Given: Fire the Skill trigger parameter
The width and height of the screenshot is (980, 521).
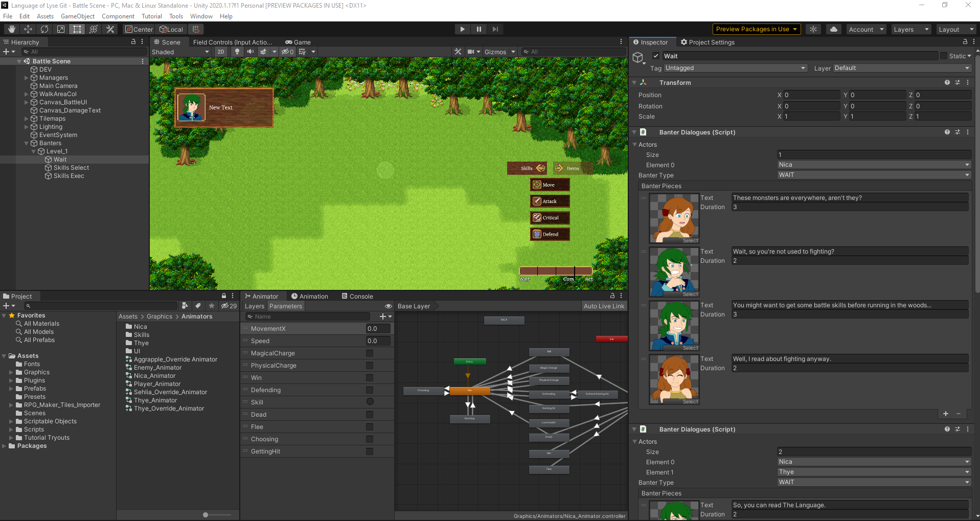Looking at the screenshot, I should 370,402.
